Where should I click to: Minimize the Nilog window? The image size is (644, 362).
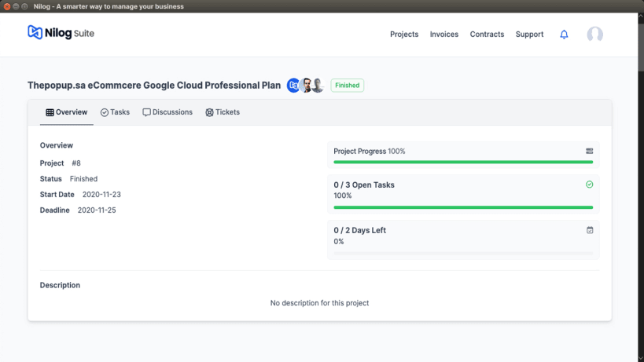pyautogui.click(x=16, y=6)
